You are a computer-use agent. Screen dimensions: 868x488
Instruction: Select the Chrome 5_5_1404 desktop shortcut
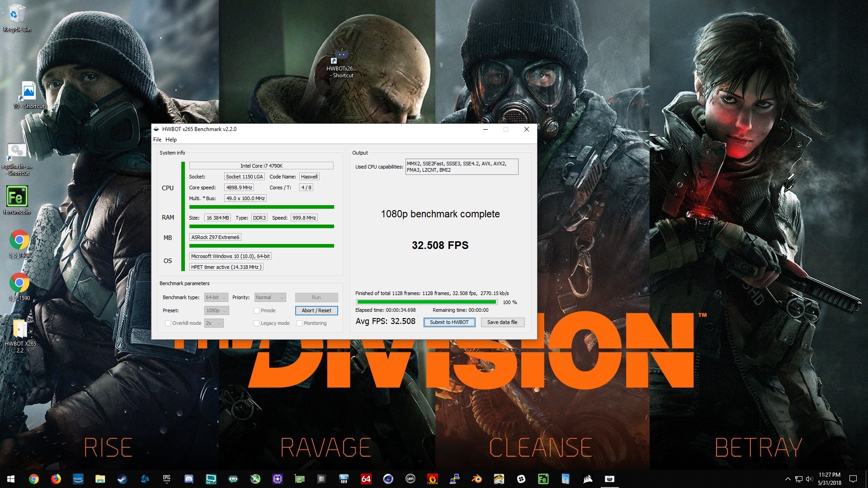19,244
